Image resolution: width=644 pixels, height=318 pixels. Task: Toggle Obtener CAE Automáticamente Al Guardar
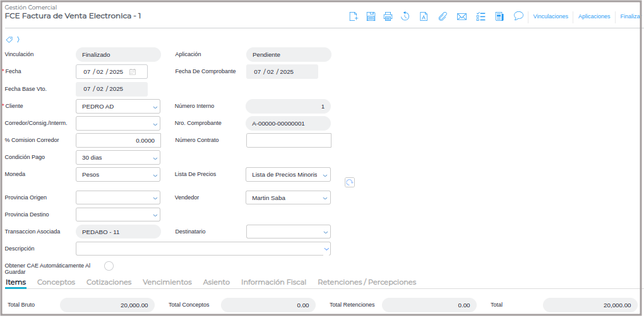click(109, 266)
